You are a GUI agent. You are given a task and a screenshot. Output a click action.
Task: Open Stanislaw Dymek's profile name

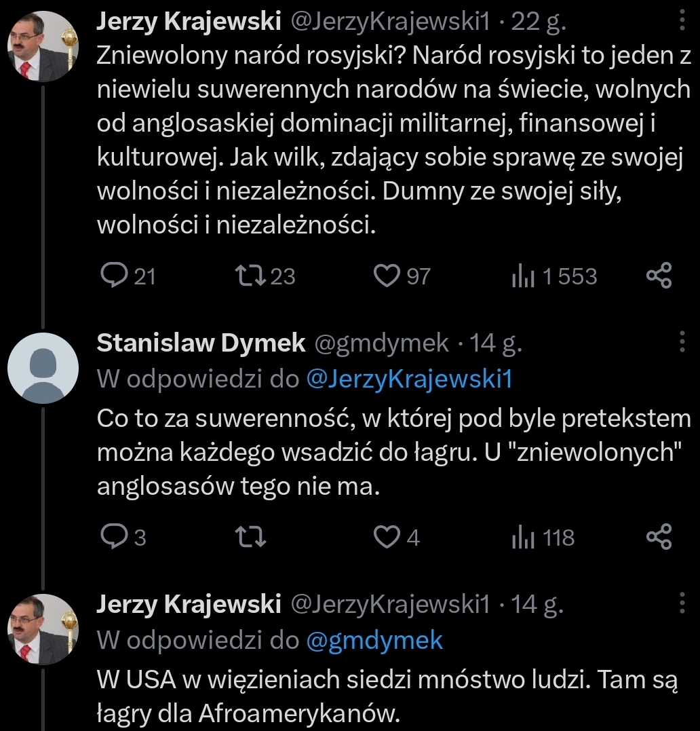pyautogui.click(x=201, y=343)
